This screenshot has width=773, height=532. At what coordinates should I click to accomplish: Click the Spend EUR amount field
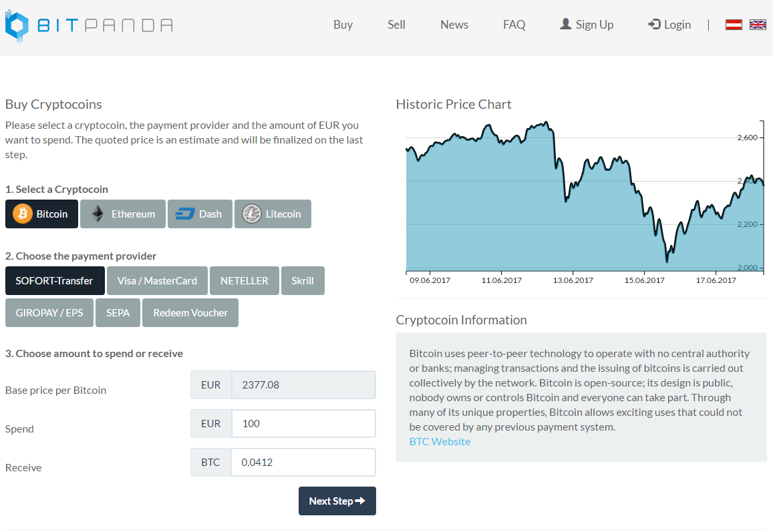click(x=303, y=424)
